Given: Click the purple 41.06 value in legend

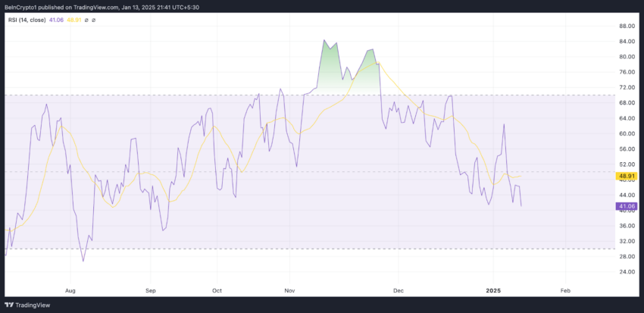Looking at the screenshot, I should click(x=55, y=19).
